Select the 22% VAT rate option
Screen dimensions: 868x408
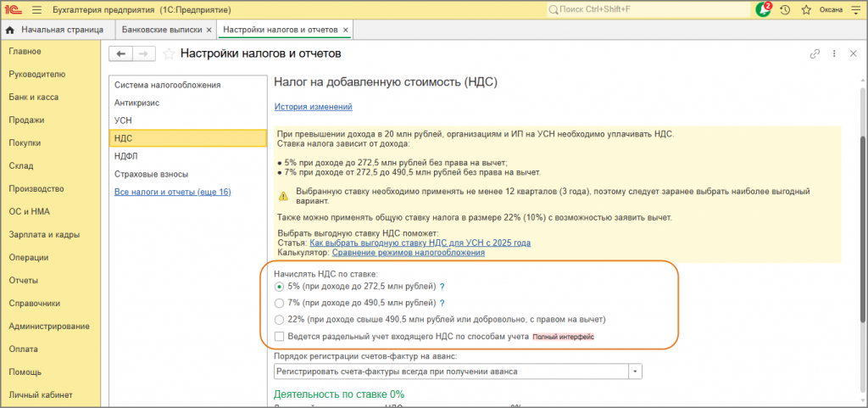click(x=279, y=320)
